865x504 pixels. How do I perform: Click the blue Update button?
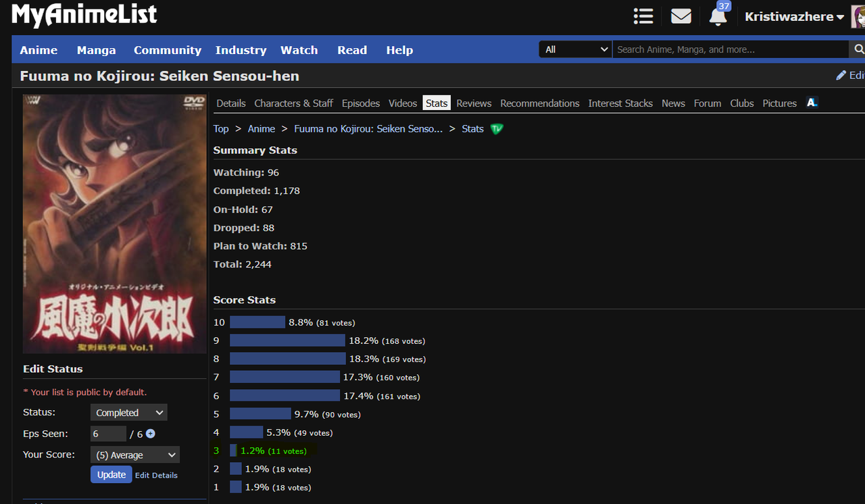point(112,474)
